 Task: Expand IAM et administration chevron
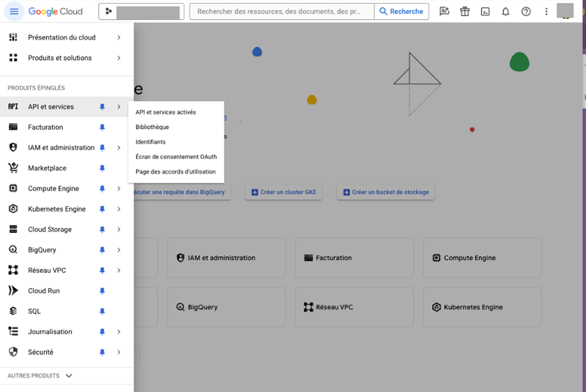pos(119,147)
